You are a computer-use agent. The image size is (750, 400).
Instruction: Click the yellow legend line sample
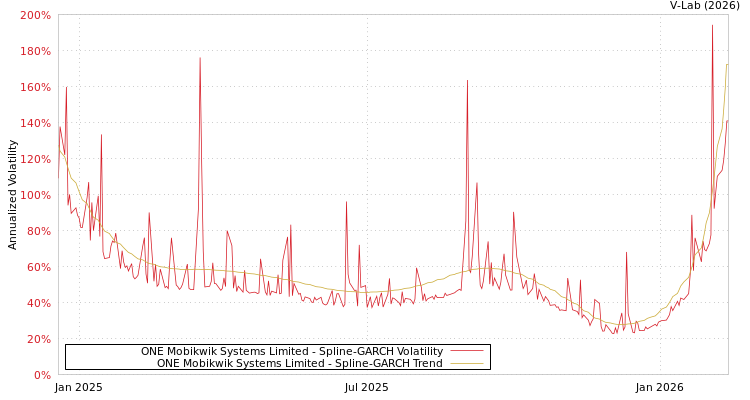point(467,364)
